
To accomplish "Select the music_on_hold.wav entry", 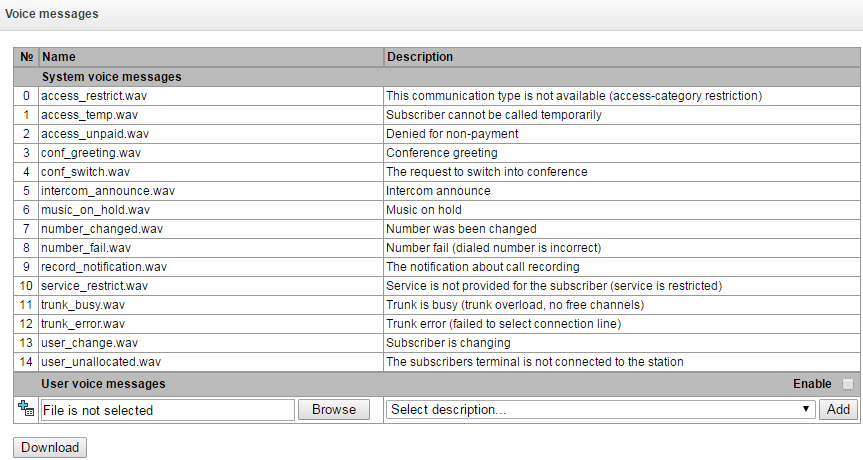I will click(x=96, y=210).
